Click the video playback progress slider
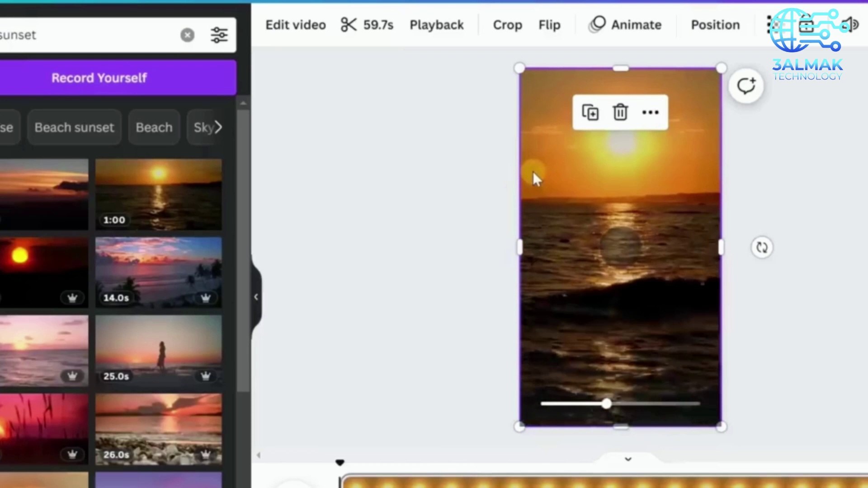This screenshot has width=868, height=488. pos(606,404)
